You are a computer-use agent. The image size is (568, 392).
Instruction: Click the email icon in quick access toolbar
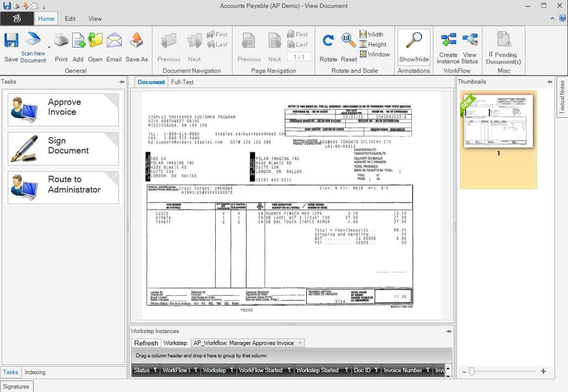[34, 6]
